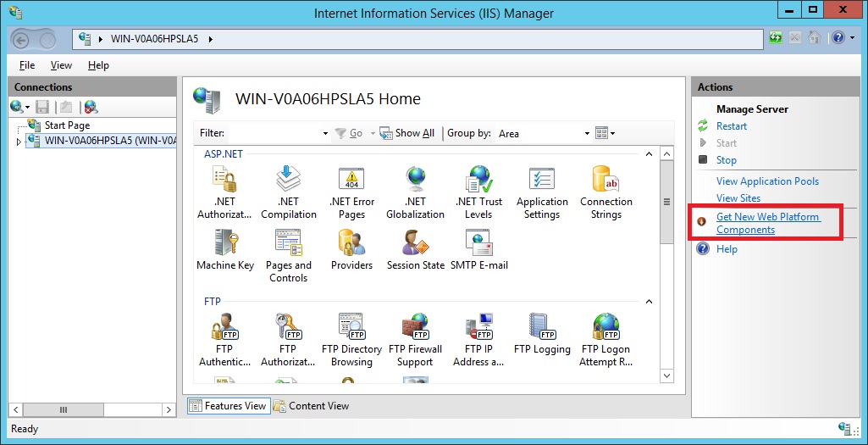
Task: Click the feature list scroll up arrow
Action: (x=666, y=154)
